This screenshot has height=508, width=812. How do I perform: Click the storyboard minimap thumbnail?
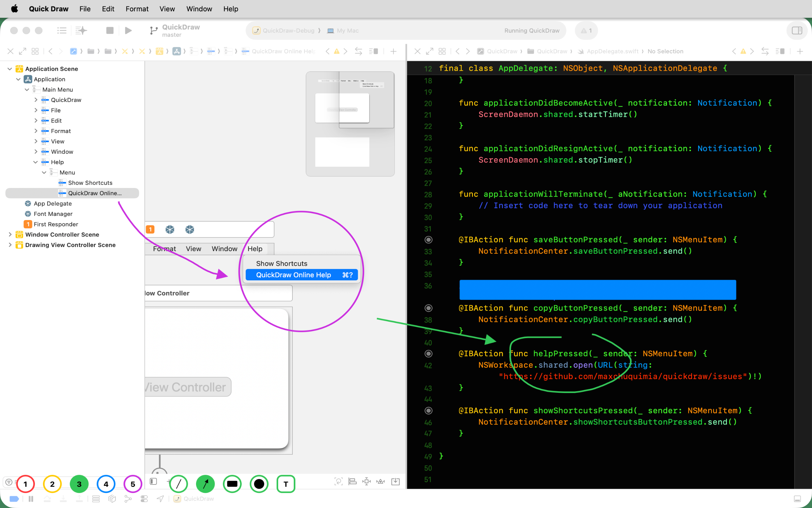(x=350, y=124)
